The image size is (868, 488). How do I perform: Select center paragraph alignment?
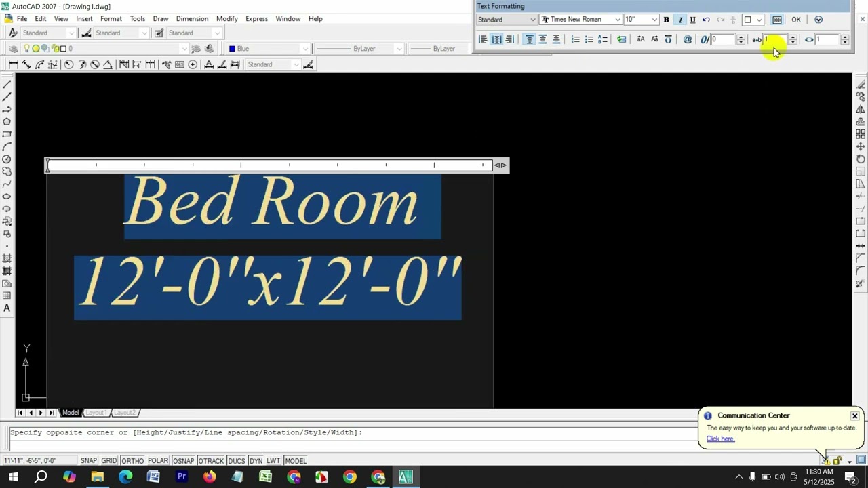496,39
